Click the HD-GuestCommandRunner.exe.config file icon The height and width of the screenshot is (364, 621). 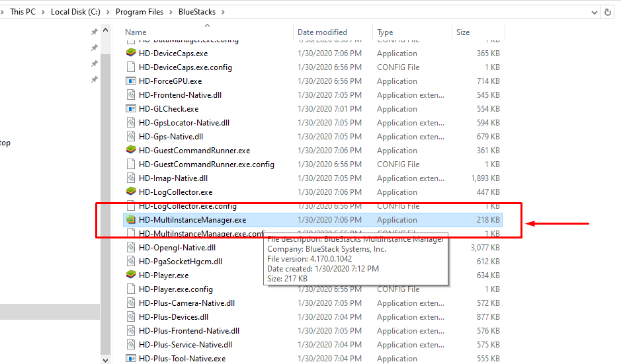(131, 164)
